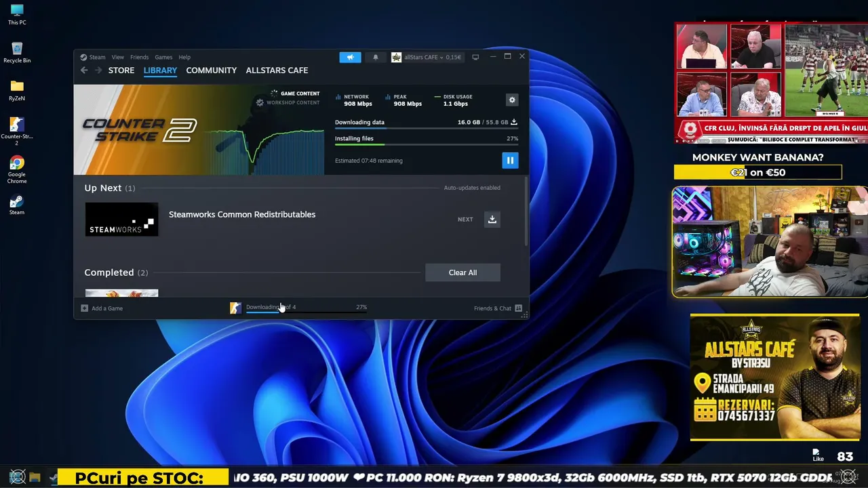868x488 pixels.
Task: Click Steamworks Common Redistributables title
Action: click(242, 215)
